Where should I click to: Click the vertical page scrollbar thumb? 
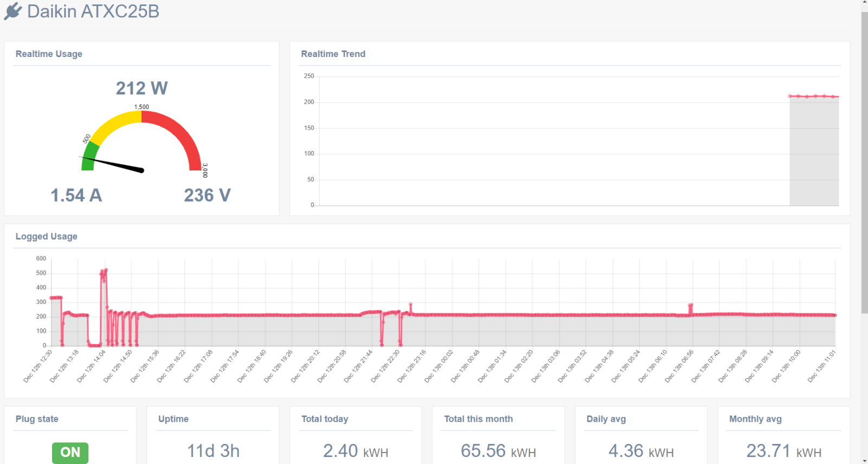click(864, 163)
